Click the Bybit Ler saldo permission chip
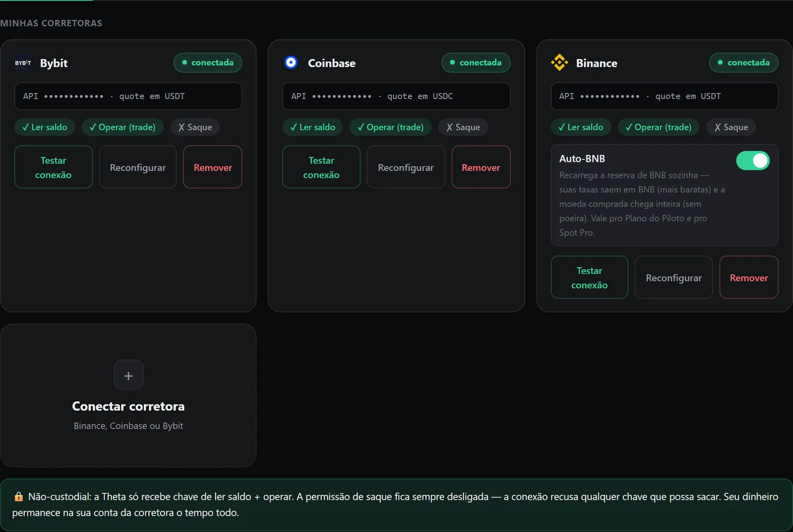 click(45, 127)
